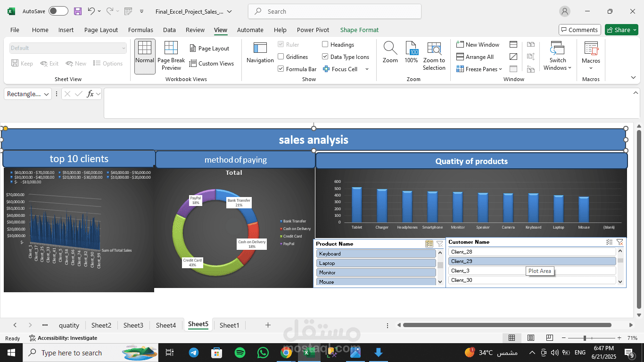Open the Comments pane
The height and width of the screenshot is (362, 644).
(x=580, y=30)
